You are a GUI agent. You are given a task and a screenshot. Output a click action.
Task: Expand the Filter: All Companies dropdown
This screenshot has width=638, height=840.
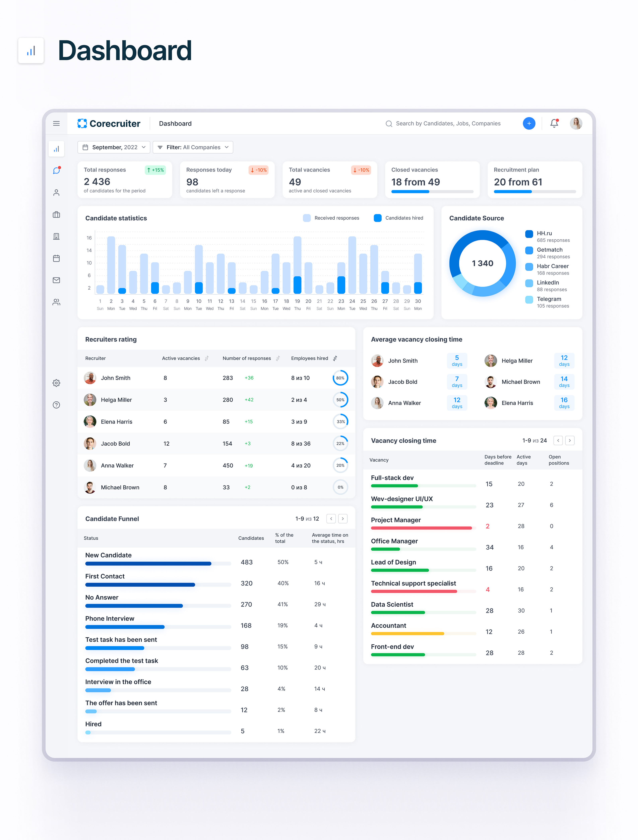tap(193, 147)
